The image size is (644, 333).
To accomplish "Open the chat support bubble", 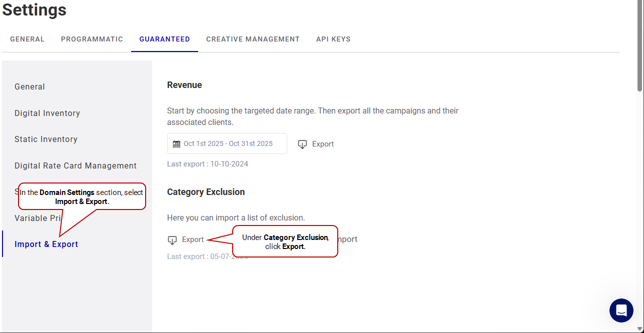I will (621, 310).
